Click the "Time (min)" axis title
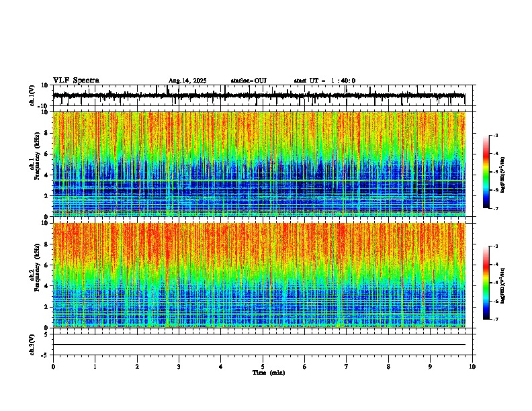The width and height of the screenshot is (532, 411). pos(269,373)
